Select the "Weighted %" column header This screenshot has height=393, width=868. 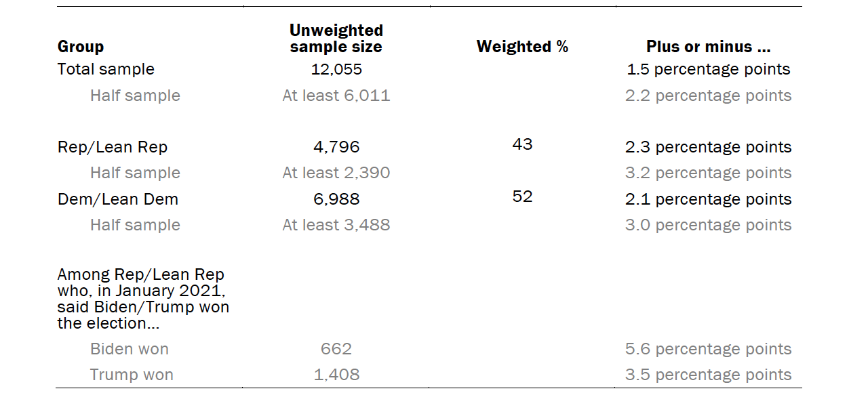coord(522,47)
